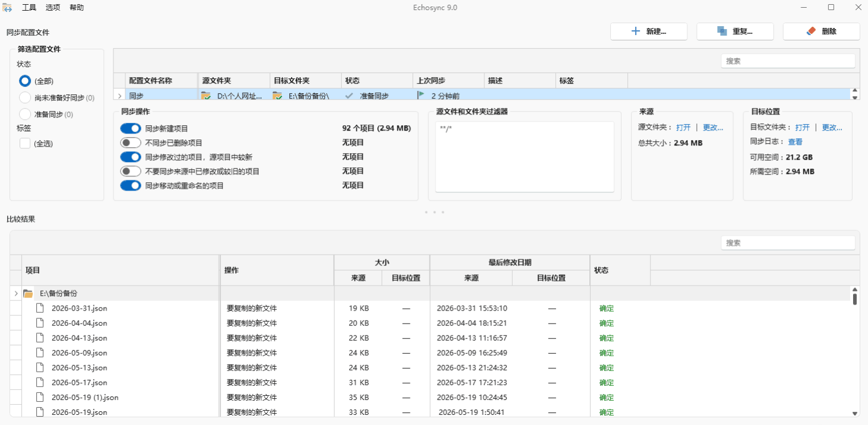Click the 描述 column header

click(x=520, y=81)
